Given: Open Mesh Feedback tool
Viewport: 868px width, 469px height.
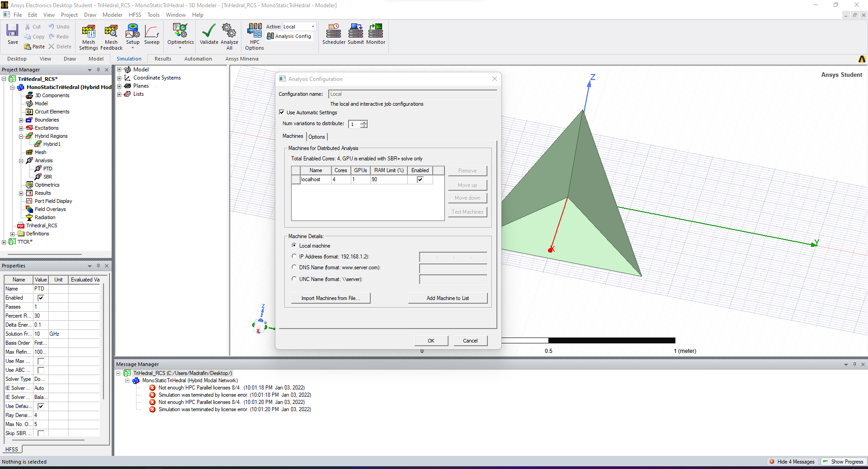Looking at the screenshot, I should [x=111, y=32].
